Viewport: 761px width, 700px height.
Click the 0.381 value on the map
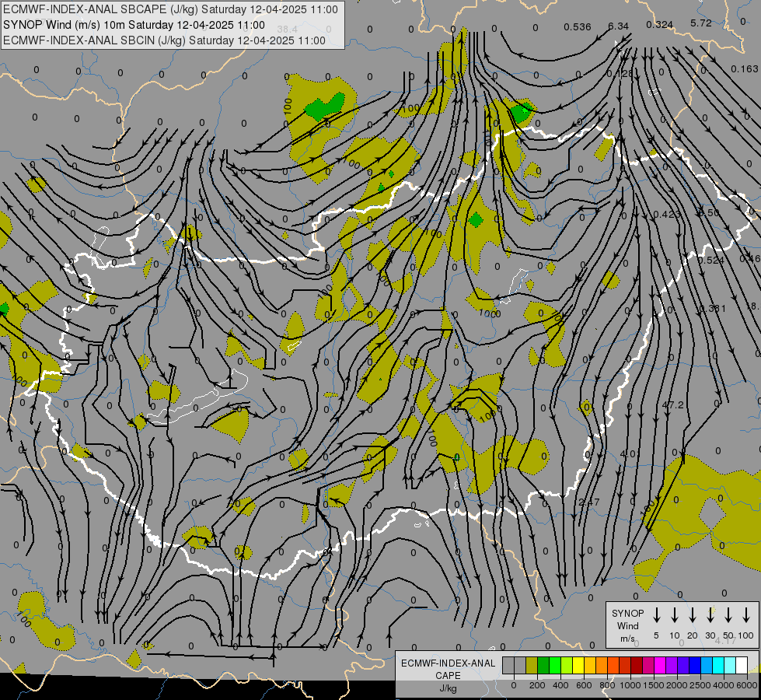click(713, 309)
